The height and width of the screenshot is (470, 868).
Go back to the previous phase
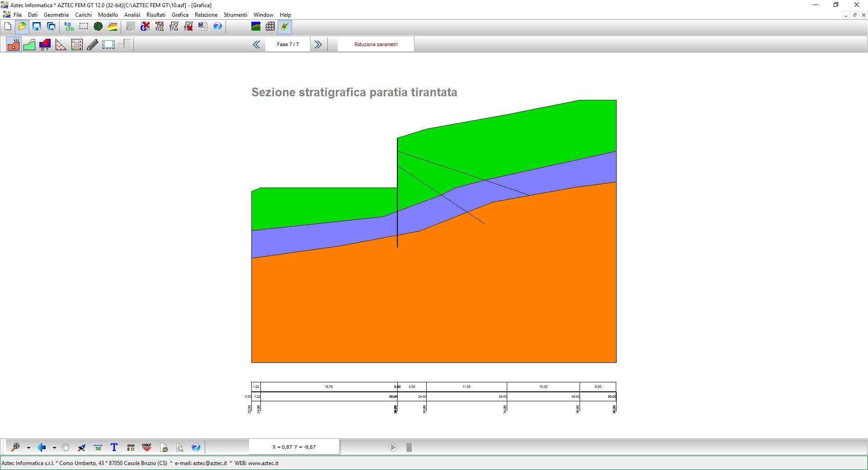coord(256,44)
